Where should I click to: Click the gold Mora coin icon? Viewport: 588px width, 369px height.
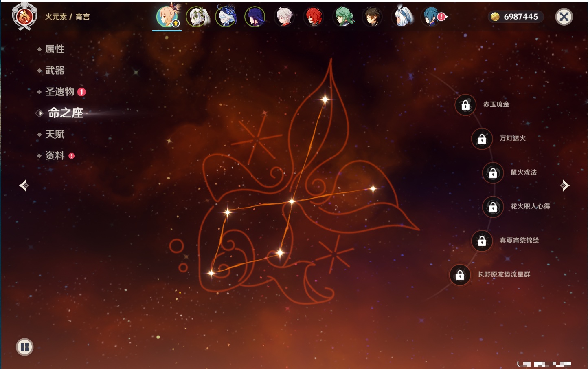(x=495, y=17)
